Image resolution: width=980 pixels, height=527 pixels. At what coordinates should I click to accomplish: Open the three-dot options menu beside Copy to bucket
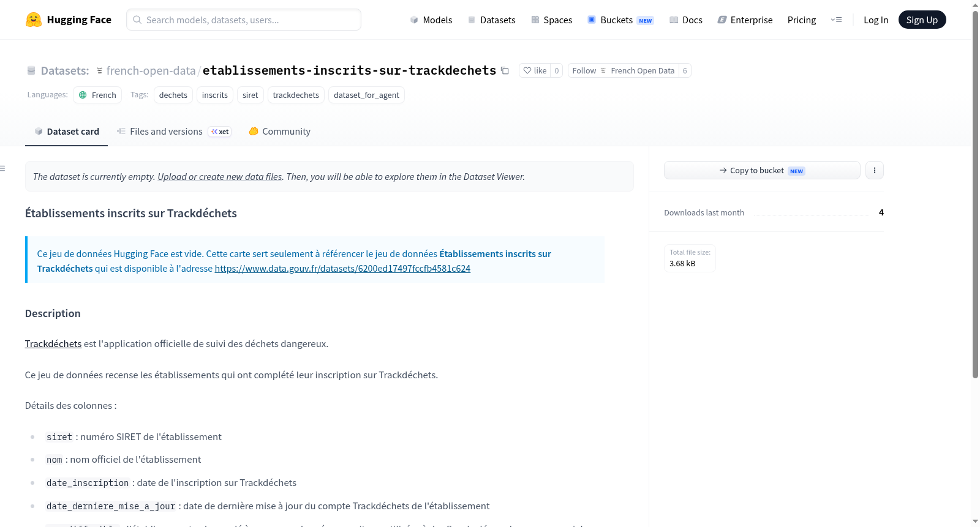pyautogui.click(x=875, y=170)
